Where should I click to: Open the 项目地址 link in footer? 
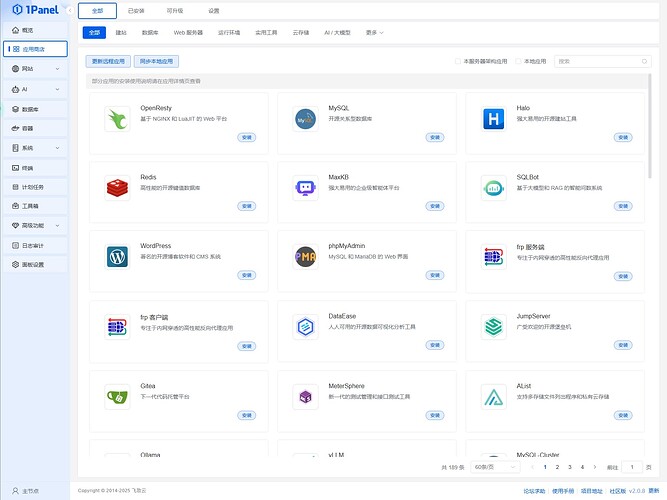(x=592, y=491)
